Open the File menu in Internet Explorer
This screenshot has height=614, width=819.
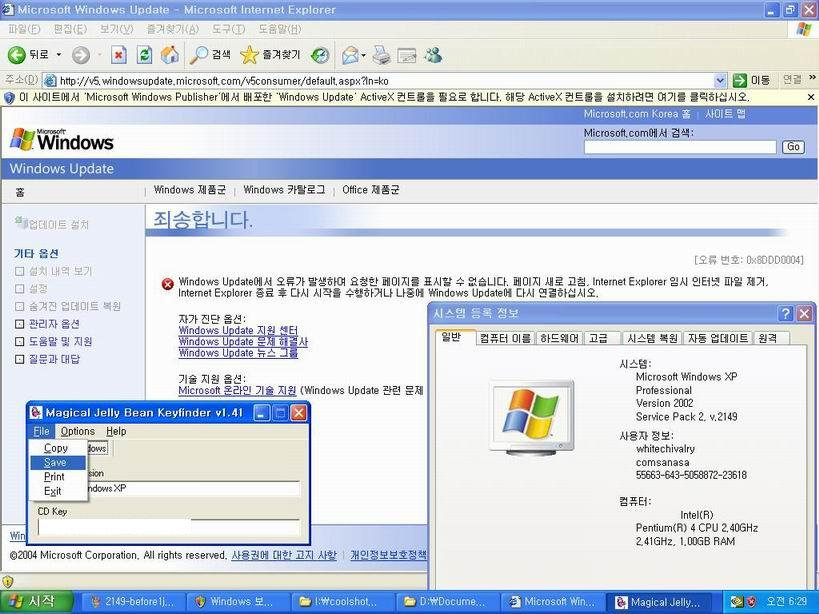pyautogui.click(x=24, y=29)
